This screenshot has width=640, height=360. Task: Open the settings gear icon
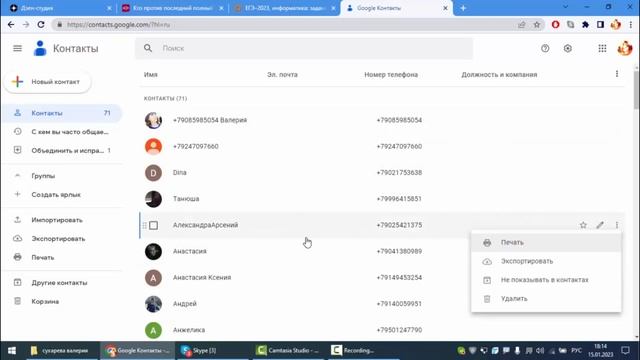pyautogui.click(x=567, y=49)
